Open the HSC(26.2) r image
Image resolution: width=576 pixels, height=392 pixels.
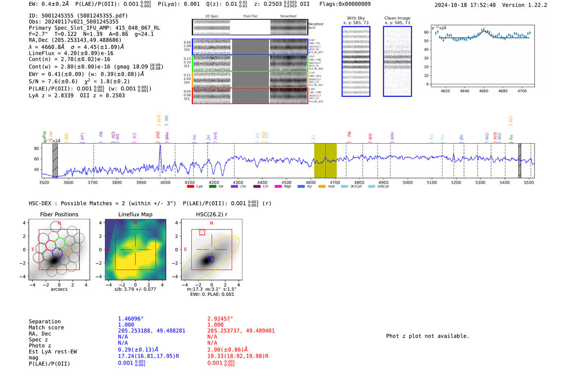coord(211,250)
